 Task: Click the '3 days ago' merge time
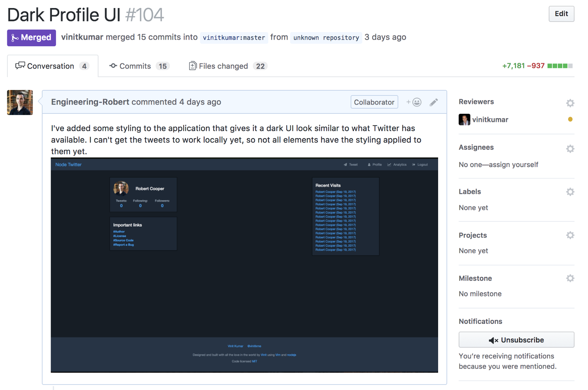pos(385,37)
